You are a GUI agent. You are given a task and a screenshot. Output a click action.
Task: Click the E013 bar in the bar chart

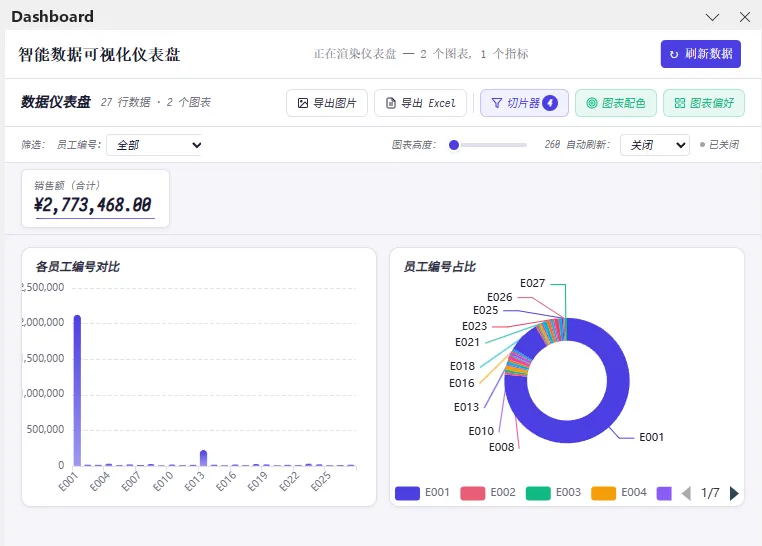[204, 458]
